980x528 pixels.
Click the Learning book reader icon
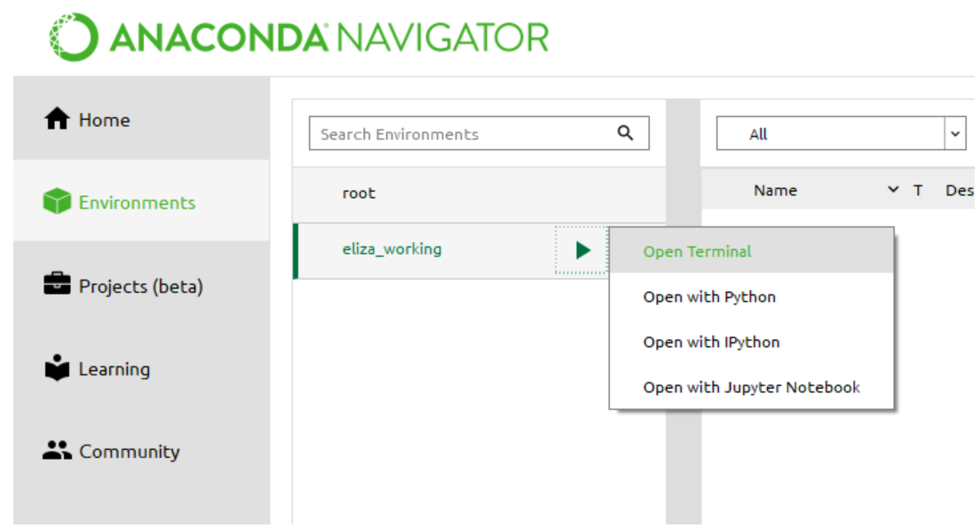click(57, 368)
